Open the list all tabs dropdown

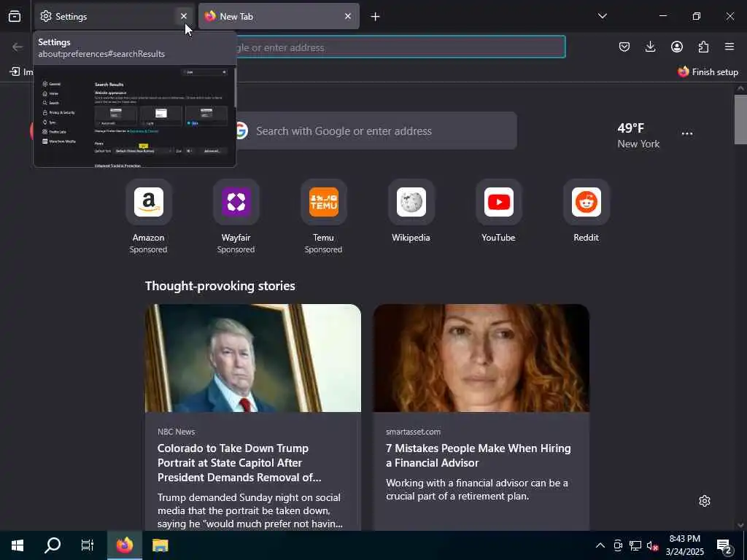[602, 16]
